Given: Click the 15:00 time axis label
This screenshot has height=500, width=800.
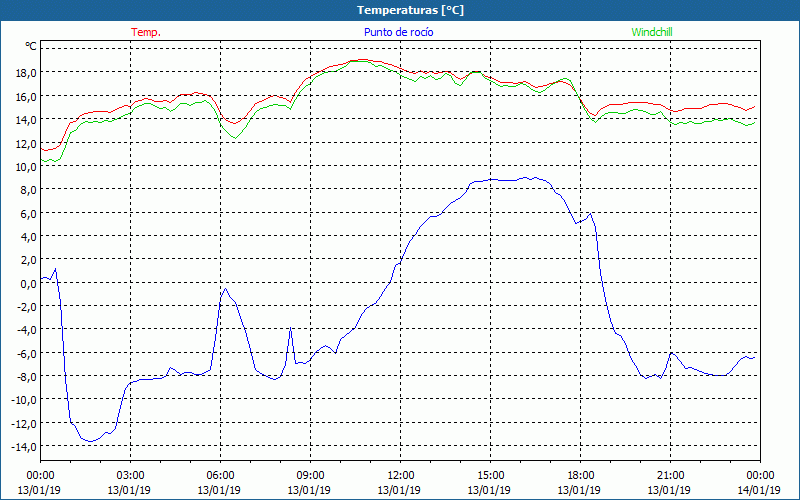Looking at the screenshot, I should (x=490, y=476).
